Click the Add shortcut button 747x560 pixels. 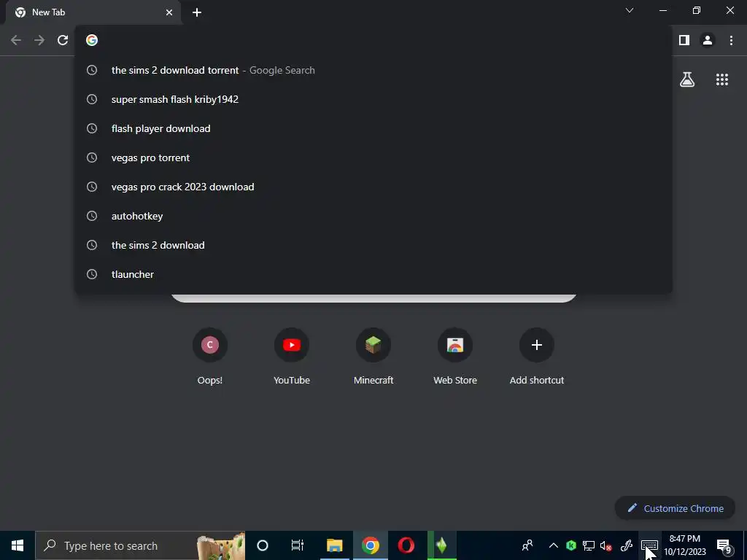tap(537, 356)
